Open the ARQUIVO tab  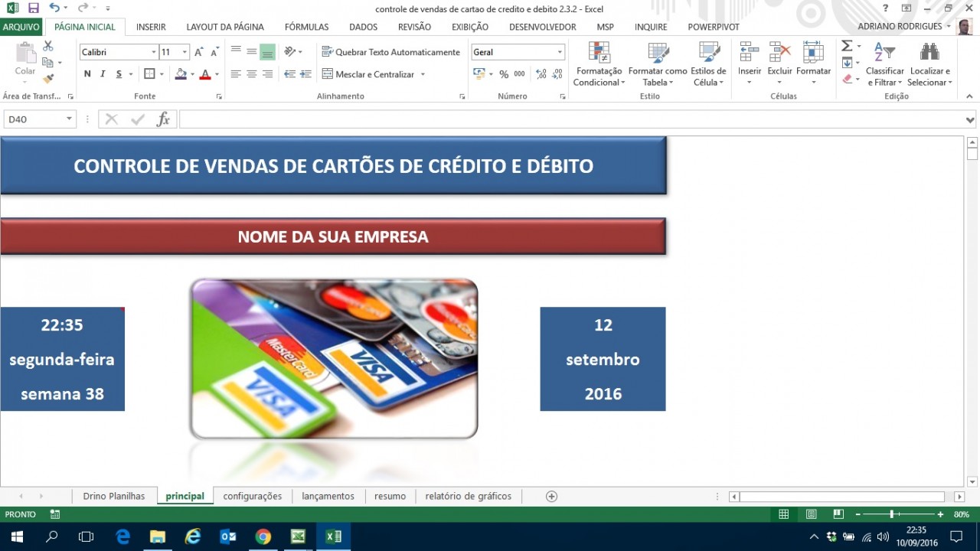(21, 27)
